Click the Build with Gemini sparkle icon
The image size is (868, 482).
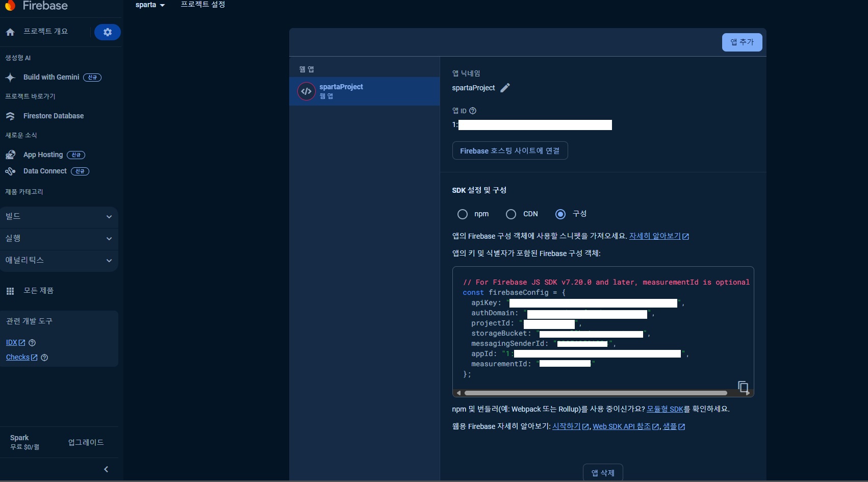tap(10, 78)
